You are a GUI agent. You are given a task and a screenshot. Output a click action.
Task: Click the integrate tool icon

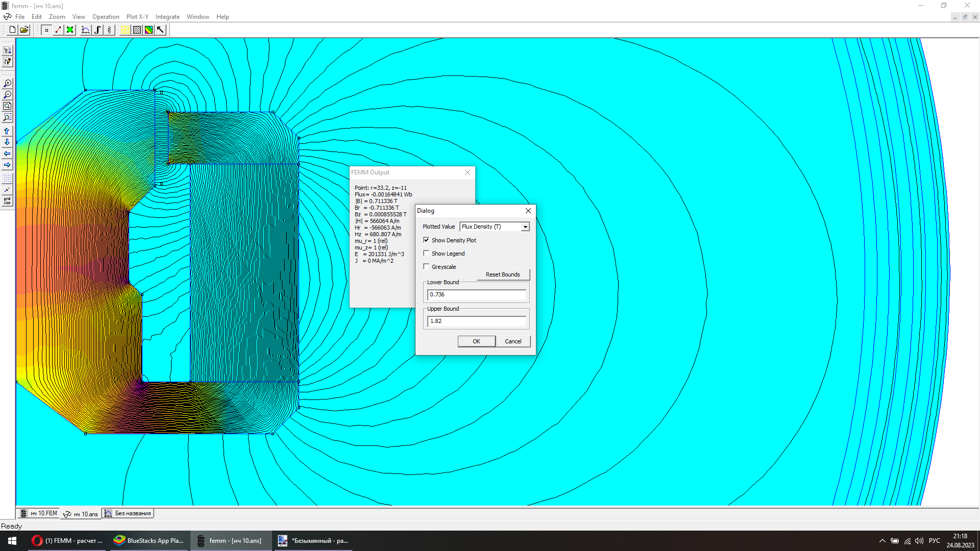pos(97,30)
